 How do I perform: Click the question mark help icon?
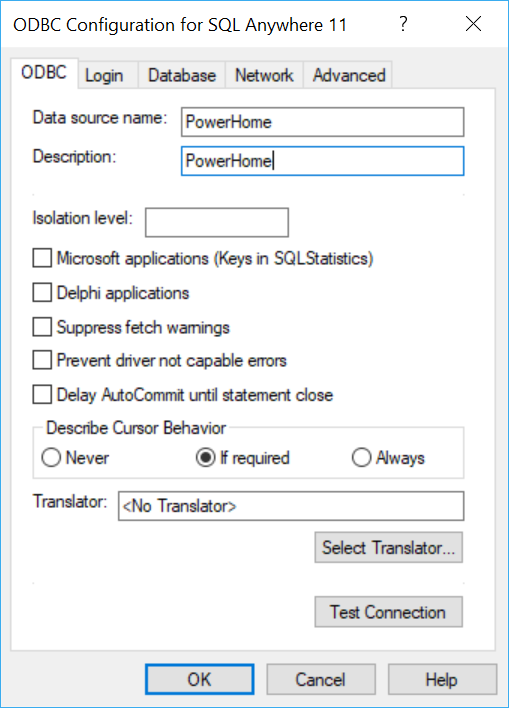(403, 24)
